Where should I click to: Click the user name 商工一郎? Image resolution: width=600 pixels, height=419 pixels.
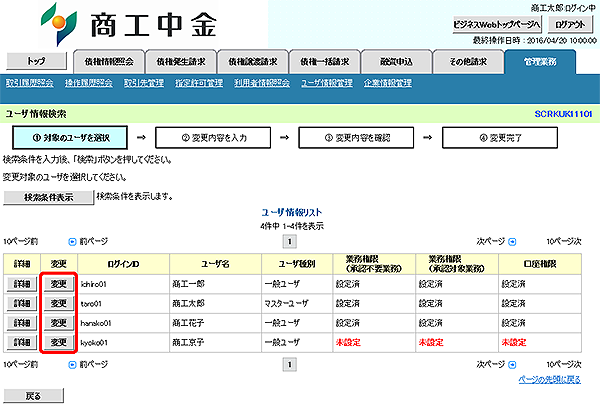pos(188,284)
